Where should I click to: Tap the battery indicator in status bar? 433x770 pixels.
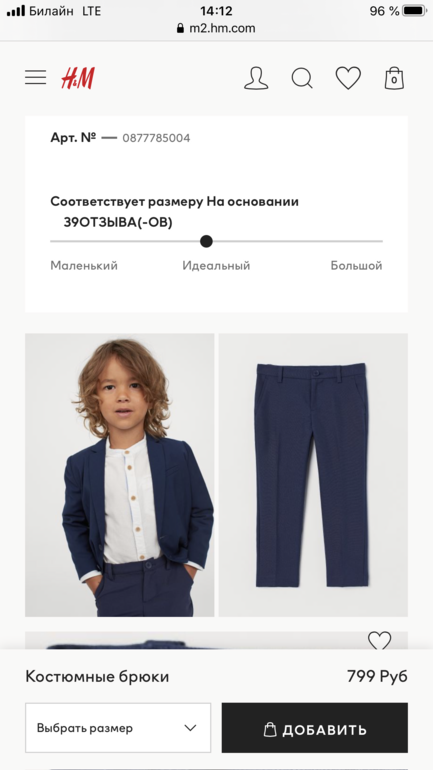[414, 11]
